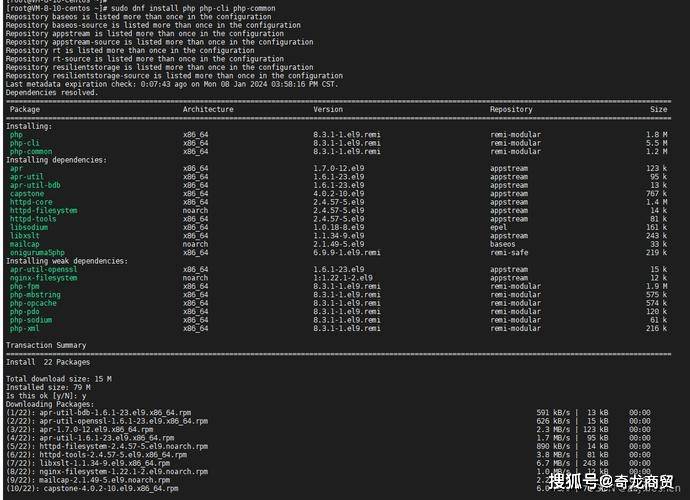Click the 'Dependencies resolved.' line

[x=52, y=92]
